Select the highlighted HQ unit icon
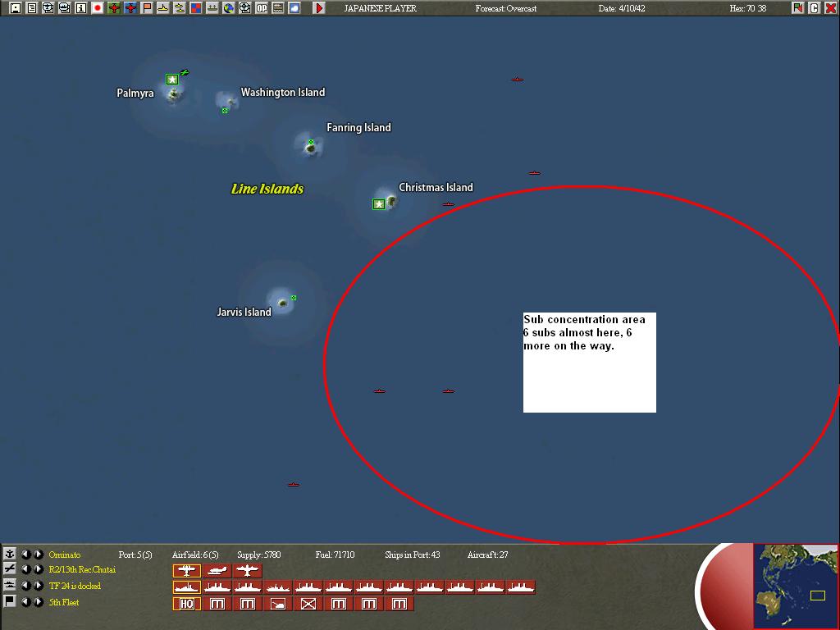 (x=187, y=604)
